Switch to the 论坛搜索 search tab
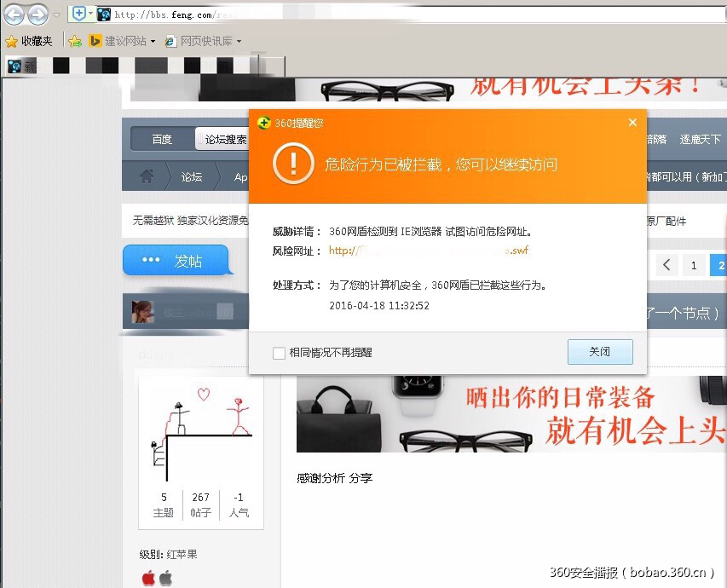 [x=226, y=138]
